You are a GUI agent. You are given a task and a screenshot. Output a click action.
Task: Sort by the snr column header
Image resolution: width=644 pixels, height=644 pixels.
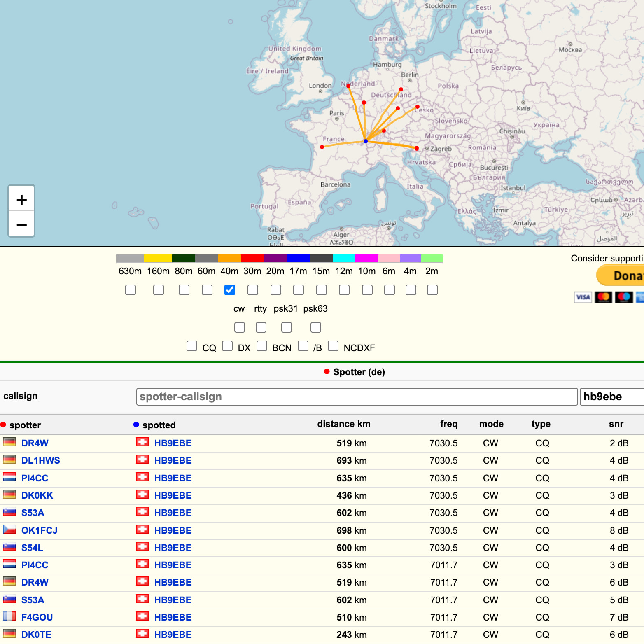click(x=616, y=424)
